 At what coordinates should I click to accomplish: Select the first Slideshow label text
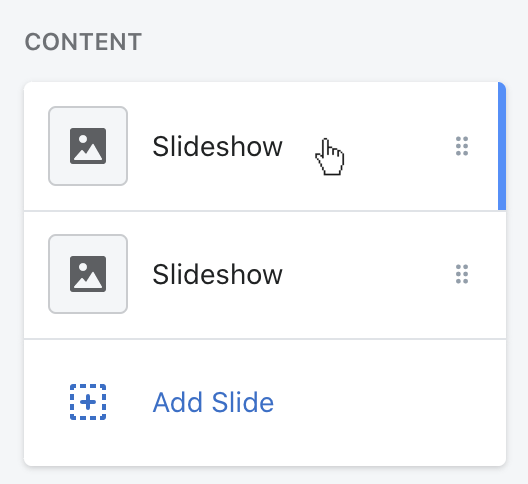tap(217, 147)
